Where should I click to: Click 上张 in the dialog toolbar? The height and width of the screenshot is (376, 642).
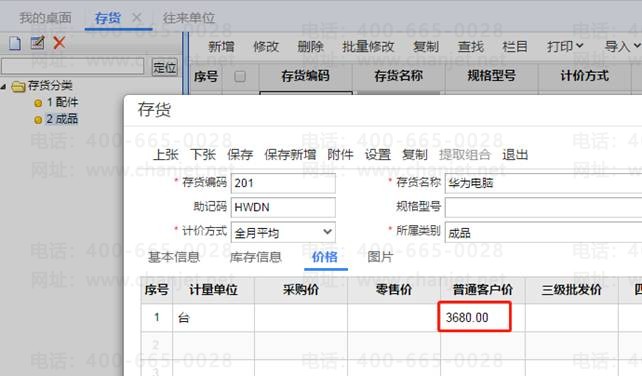click(x=166, y=155)
